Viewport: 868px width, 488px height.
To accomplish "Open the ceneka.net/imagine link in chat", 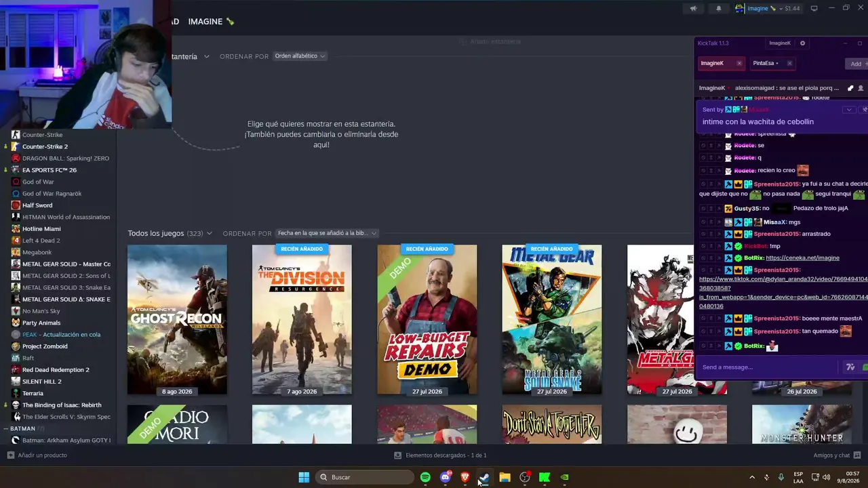I will click(802, 258).
